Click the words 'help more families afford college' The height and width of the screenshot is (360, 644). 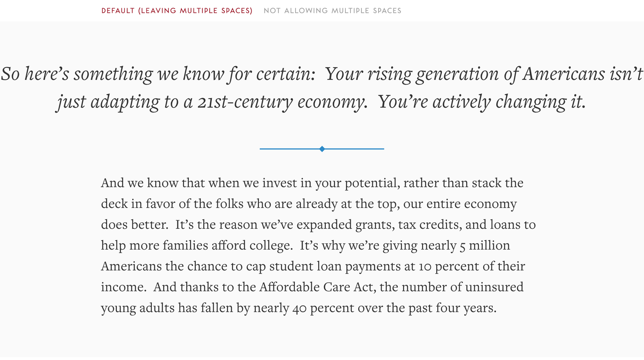196,246
